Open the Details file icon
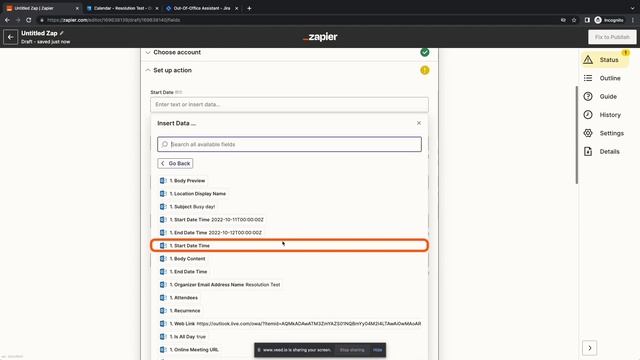This screenshot has width=640, height=360. point(588,151)
